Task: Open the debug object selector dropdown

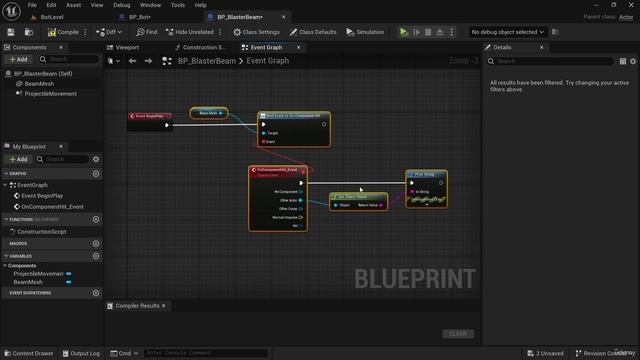Action: tap(507, 32)
